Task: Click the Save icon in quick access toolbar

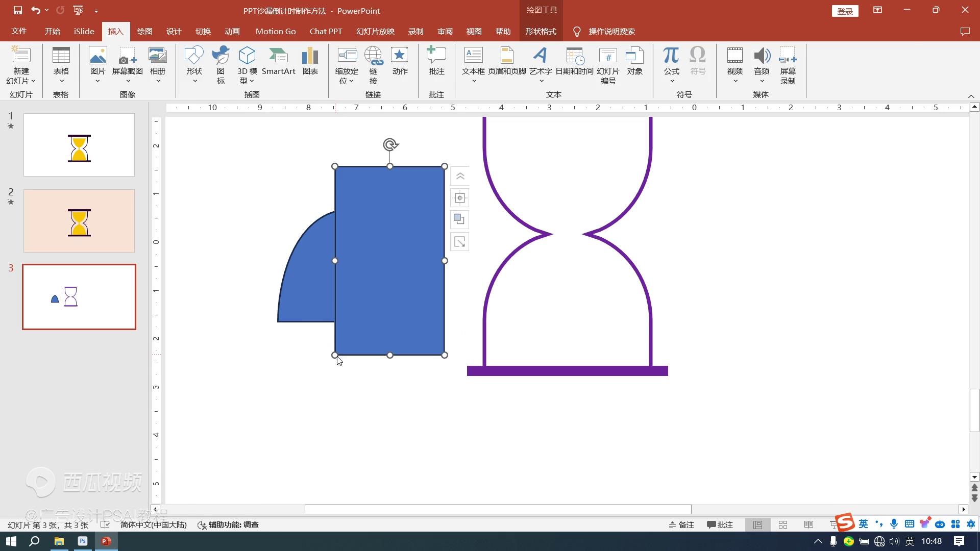Action: pos(18,10)
